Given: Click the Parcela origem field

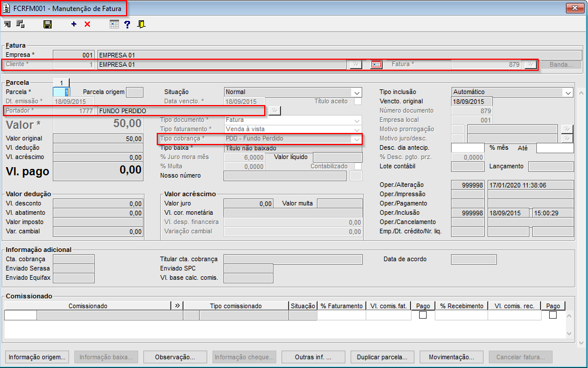Looking at the screenshot, I should pyautogui.click(x=135, y=92).
